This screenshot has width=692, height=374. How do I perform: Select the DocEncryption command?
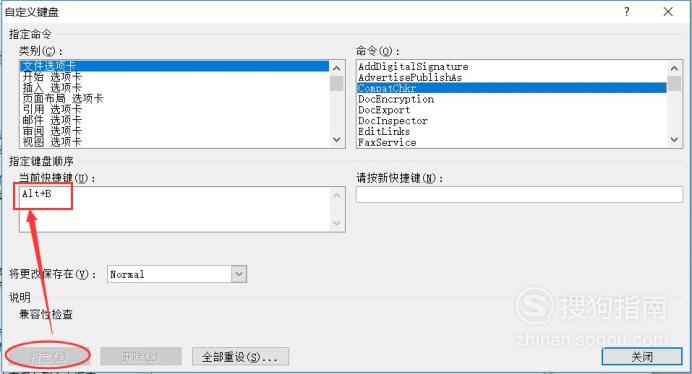(x=396, y=99)
